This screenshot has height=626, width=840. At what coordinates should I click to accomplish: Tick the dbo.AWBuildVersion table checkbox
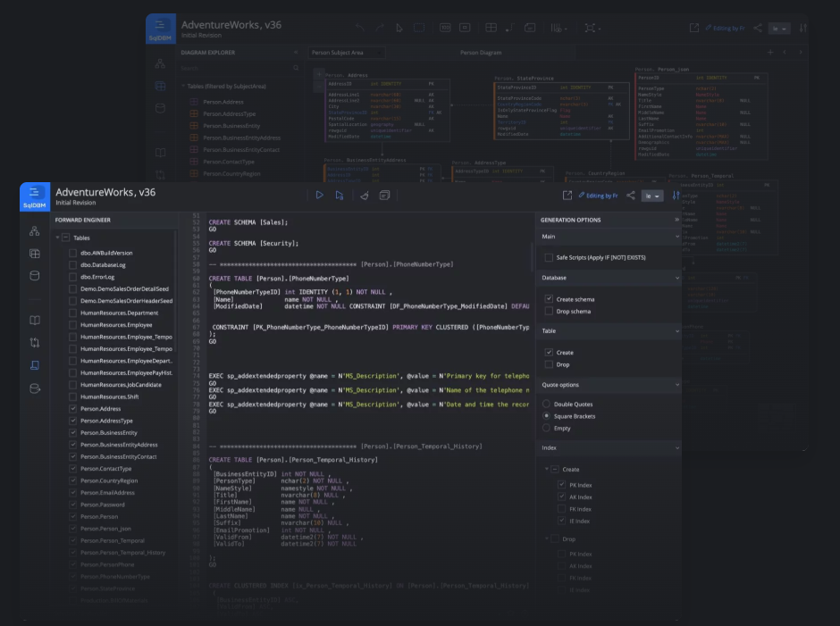[73, 253]
